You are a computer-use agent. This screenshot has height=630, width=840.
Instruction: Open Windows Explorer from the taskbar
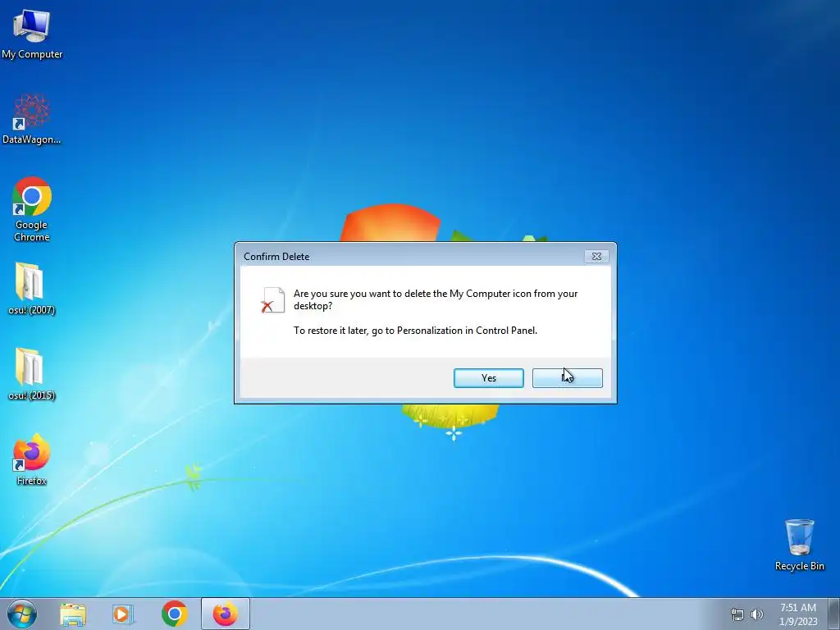73,614
